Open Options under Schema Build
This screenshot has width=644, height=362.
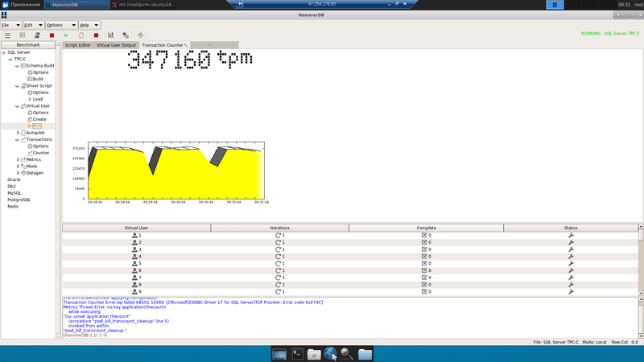coord(38,72)
